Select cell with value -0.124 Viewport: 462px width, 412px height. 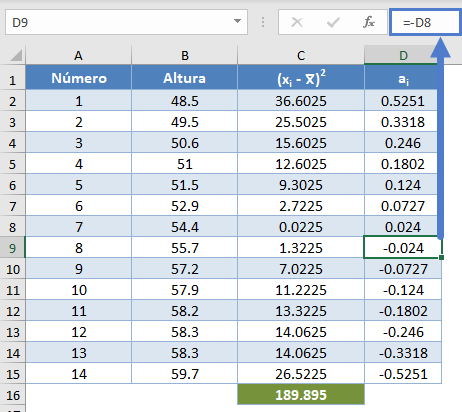tap(403, 290)
